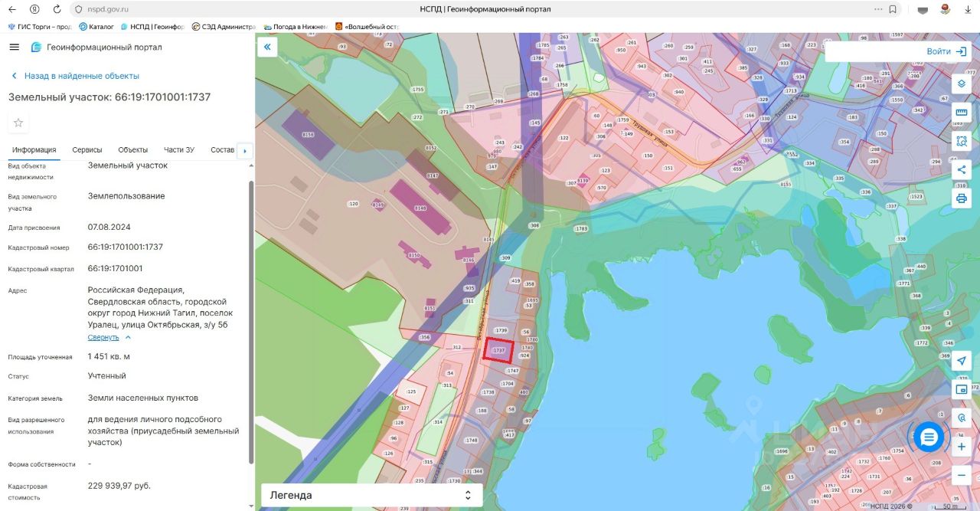The image size is (980, 511).
Task: Click the Yandex browser home button
Action: click(34, 9)
